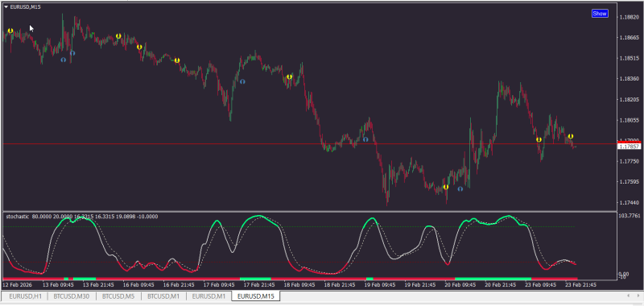Click the 12 Feb 2026 date label
This screenshot has width=644, height=306.
click(18, 284)
